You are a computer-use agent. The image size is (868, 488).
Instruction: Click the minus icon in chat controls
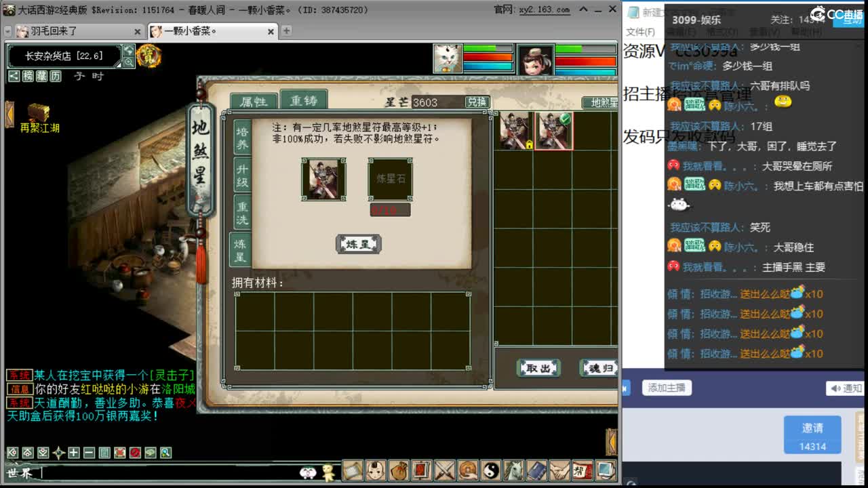pyautogui.click(x=89, y=453)
